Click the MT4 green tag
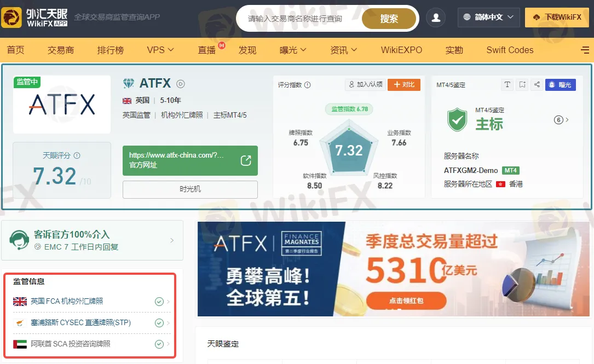 (510, 170)
